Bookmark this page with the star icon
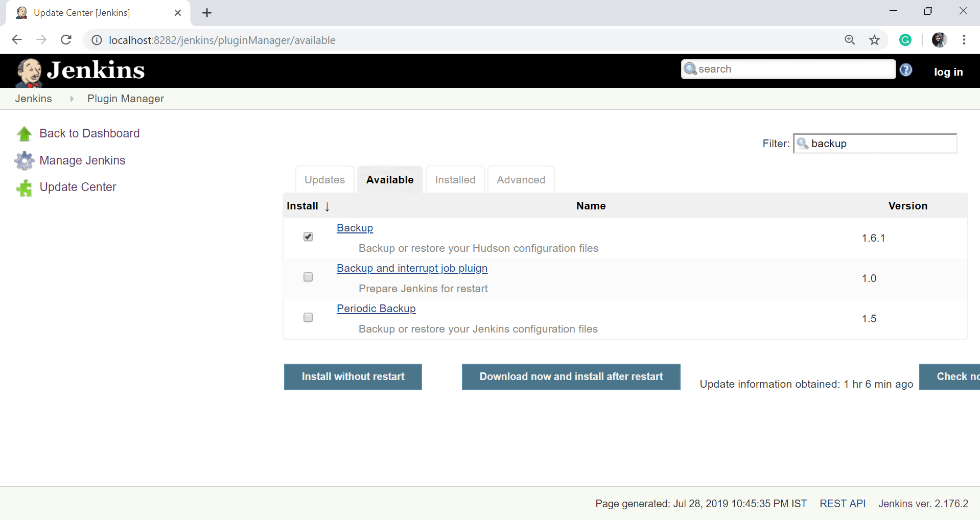980x520 pixels. point(875,40)
